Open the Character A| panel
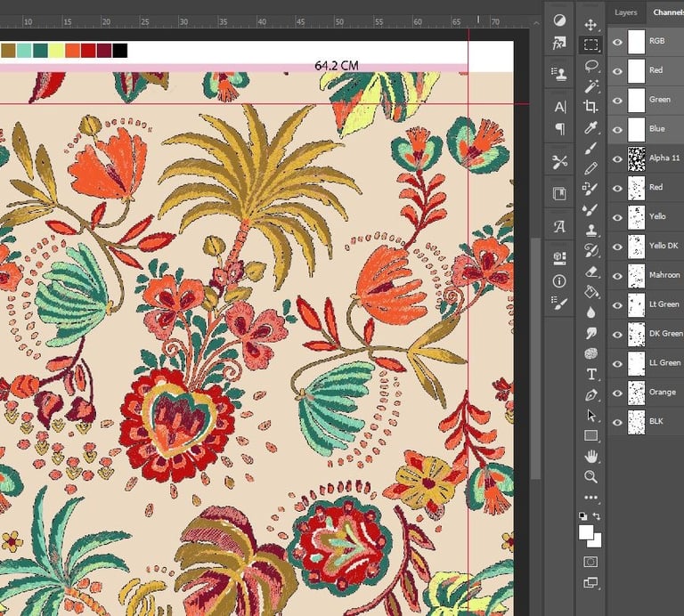The image size is (684, 616). pos(559,107)
